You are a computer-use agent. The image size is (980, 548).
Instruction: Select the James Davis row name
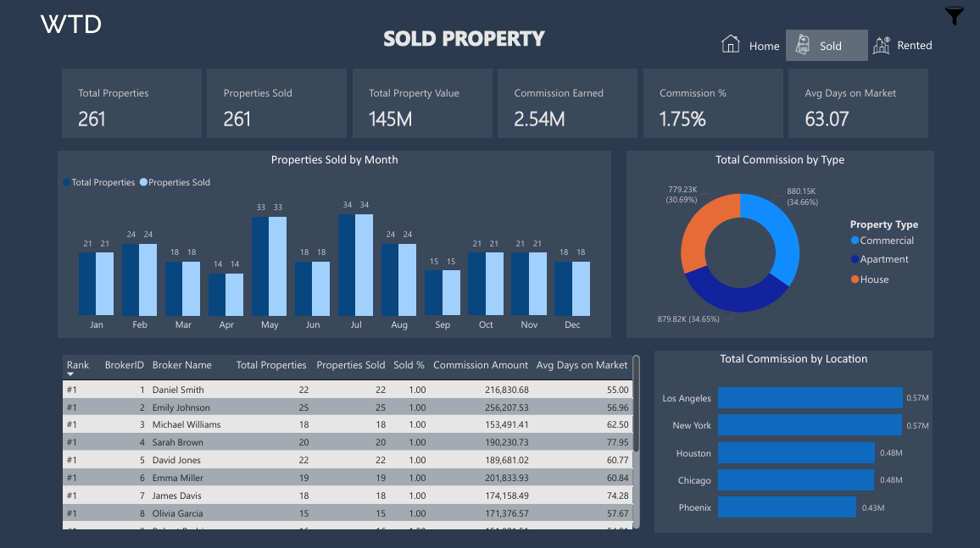pos(177,495)
